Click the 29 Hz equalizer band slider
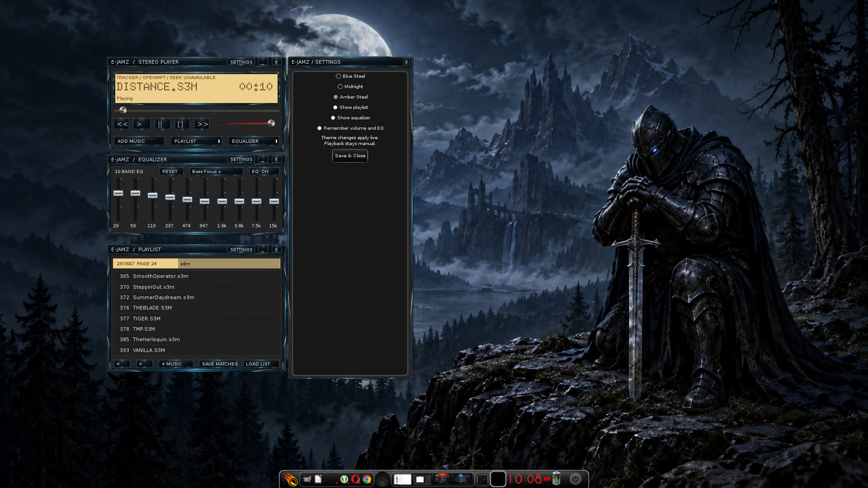 click(x=118, y=193)
